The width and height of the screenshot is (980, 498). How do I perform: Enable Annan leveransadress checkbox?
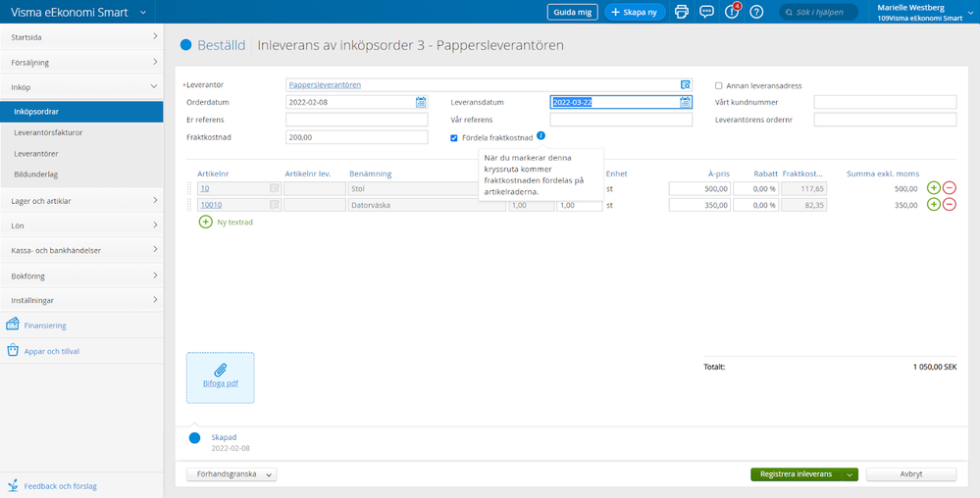click(x=719, y=85)
